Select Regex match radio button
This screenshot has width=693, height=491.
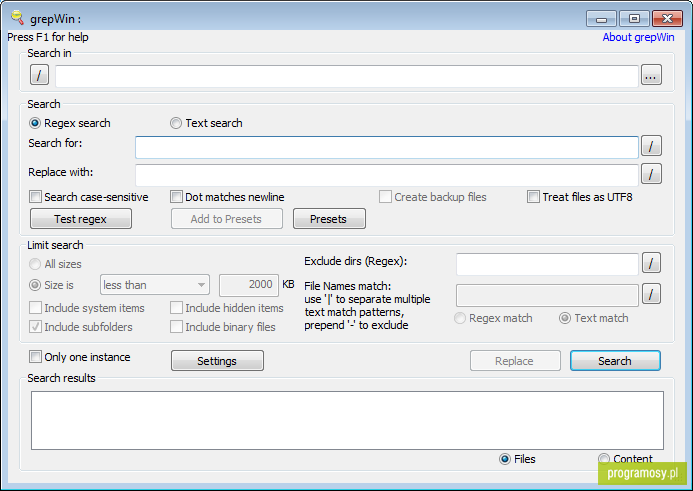tap(460, 318)
